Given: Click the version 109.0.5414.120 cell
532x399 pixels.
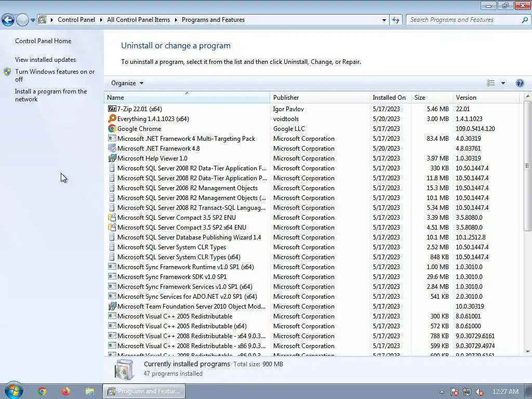Looking at the screenshot, I should [x=475, y=129].
